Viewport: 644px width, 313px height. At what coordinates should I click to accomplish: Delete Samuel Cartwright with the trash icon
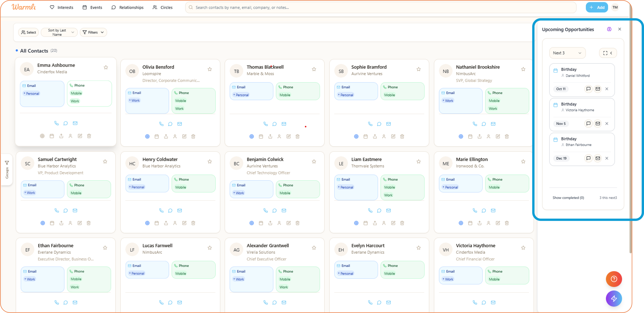89,223
